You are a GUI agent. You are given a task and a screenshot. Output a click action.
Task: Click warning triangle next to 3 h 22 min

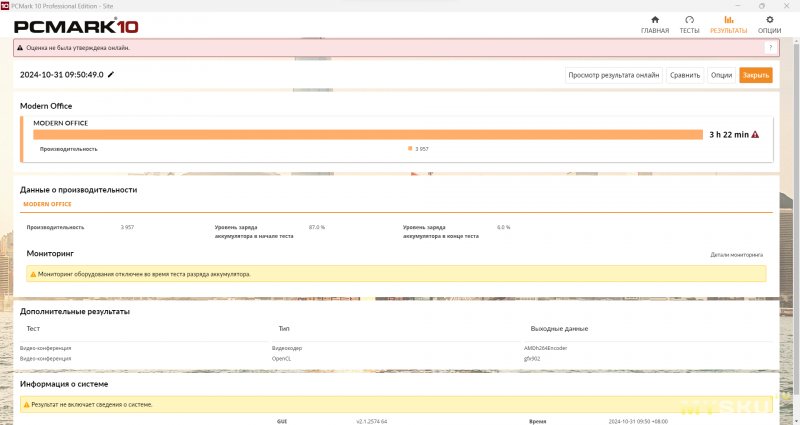(755, 135)
